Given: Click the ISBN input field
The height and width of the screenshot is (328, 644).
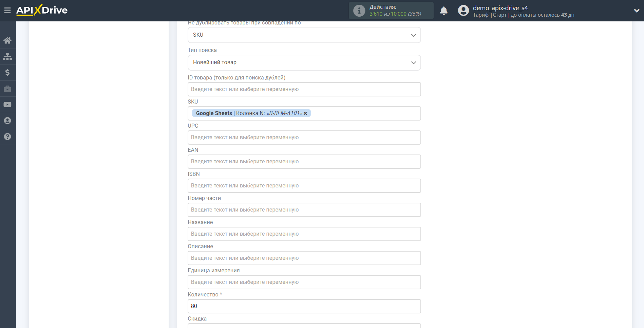Looking at the screenshot, I should coord(304,186).
